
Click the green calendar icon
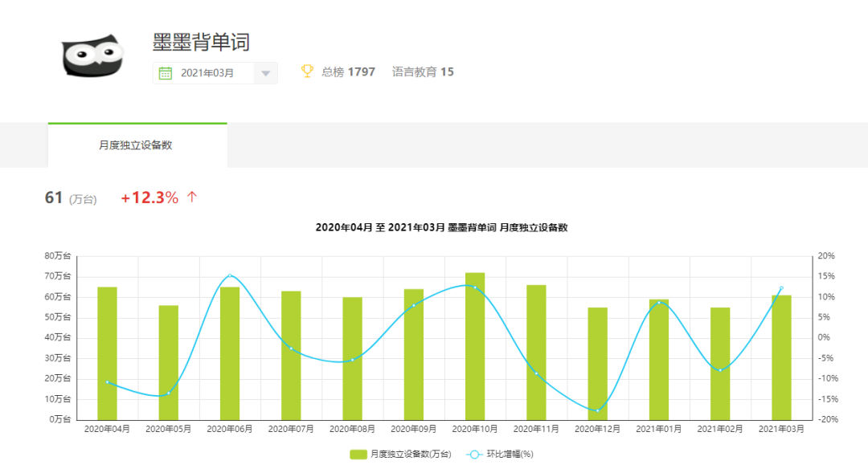[165, 73]
